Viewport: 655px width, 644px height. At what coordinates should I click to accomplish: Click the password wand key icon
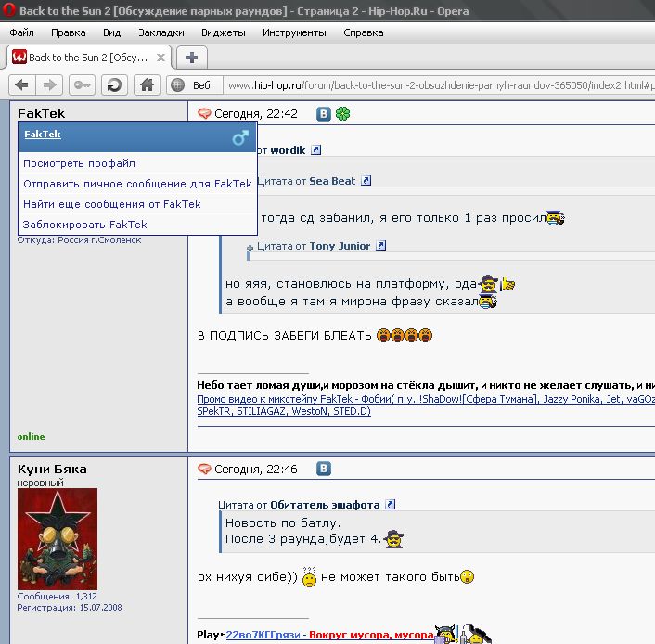(82, 85)
